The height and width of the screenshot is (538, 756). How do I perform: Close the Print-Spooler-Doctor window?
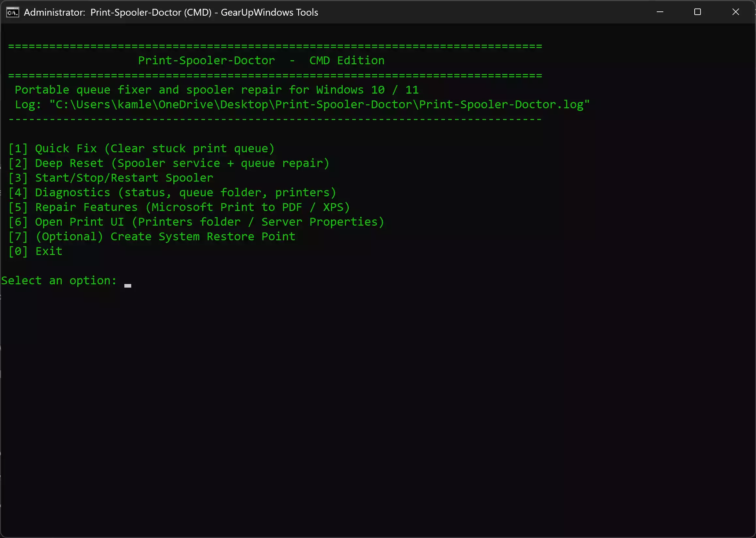(x=735, y=12)
